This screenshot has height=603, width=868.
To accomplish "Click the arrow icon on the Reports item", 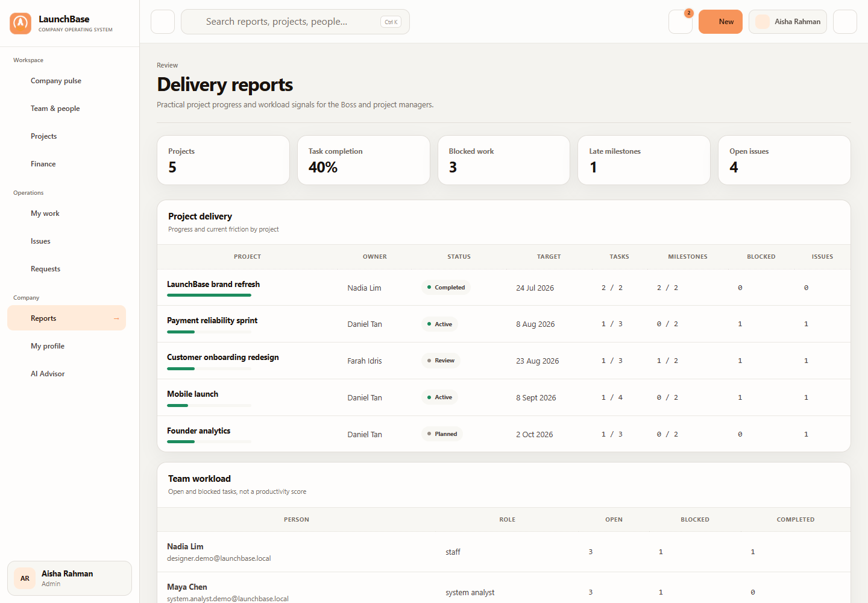I will click(x=116, y=318).
